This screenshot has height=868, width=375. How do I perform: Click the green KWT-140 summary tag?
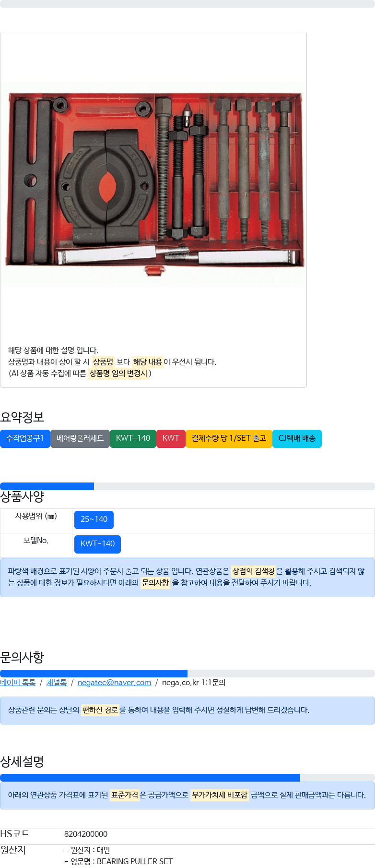(133, 439)
